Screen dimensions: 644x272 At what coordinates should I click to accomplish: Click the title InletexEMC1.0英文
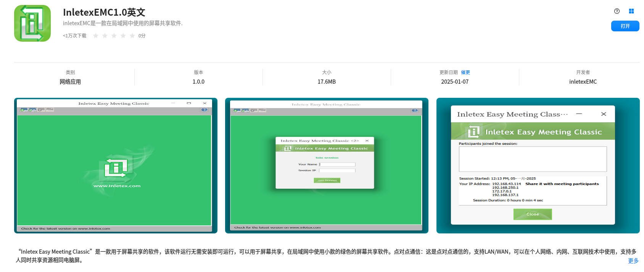tap(104, 12)
